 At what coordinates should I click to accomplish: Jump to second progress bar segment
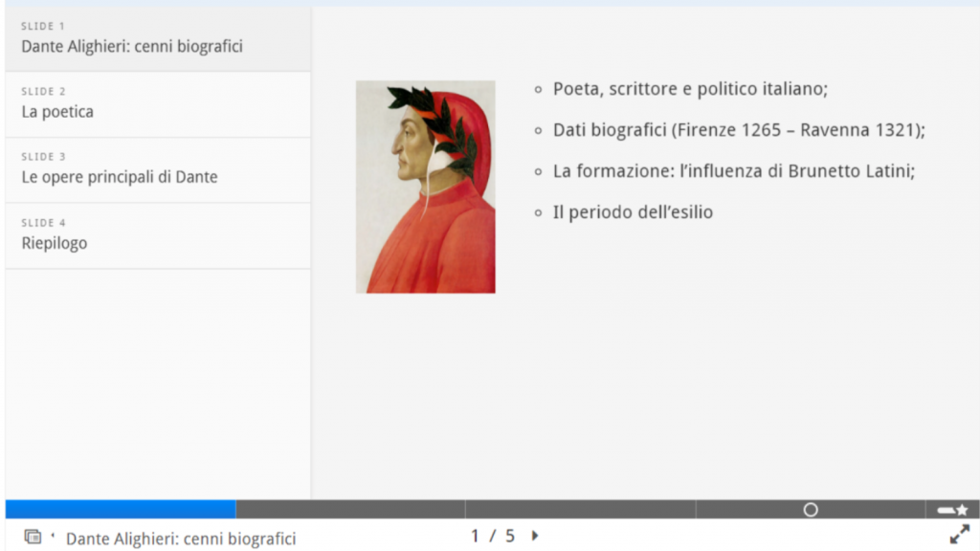[x=350, y=509]
